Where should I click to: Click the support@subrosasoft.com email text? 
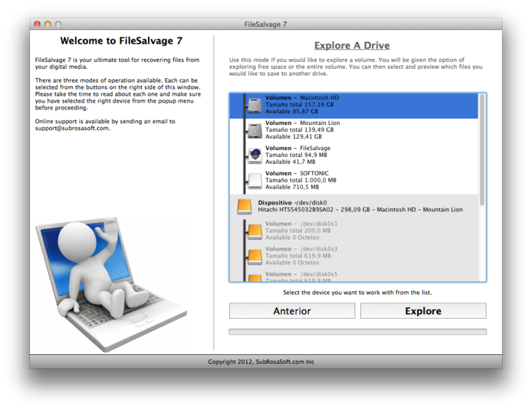[x=72, y=129]
